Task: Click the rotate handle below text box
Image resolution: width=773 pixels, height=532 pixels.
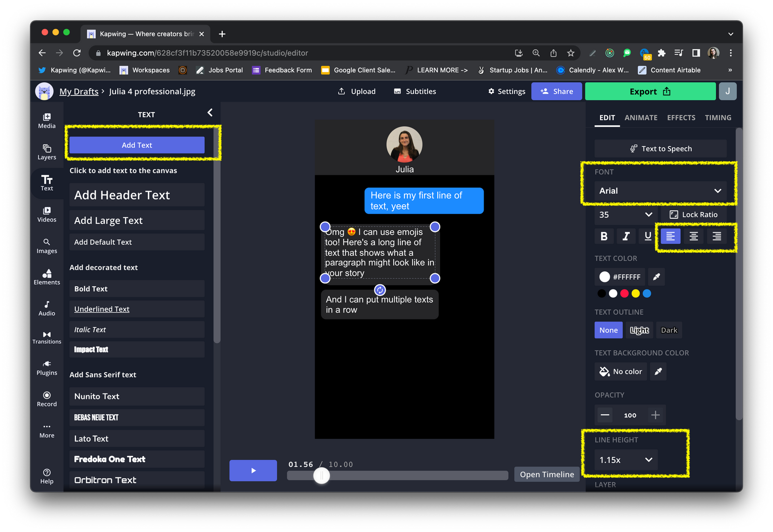Action: pyautogui.click(x=380, y=290)
